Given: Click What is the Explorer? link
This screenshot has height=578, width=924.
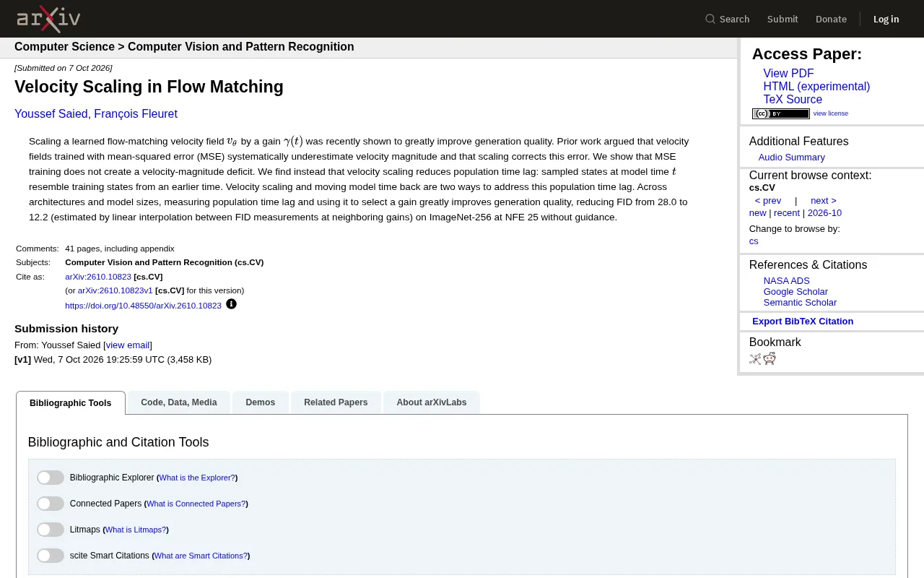Looking at the screenshot, I should click(x=197, y=478).
